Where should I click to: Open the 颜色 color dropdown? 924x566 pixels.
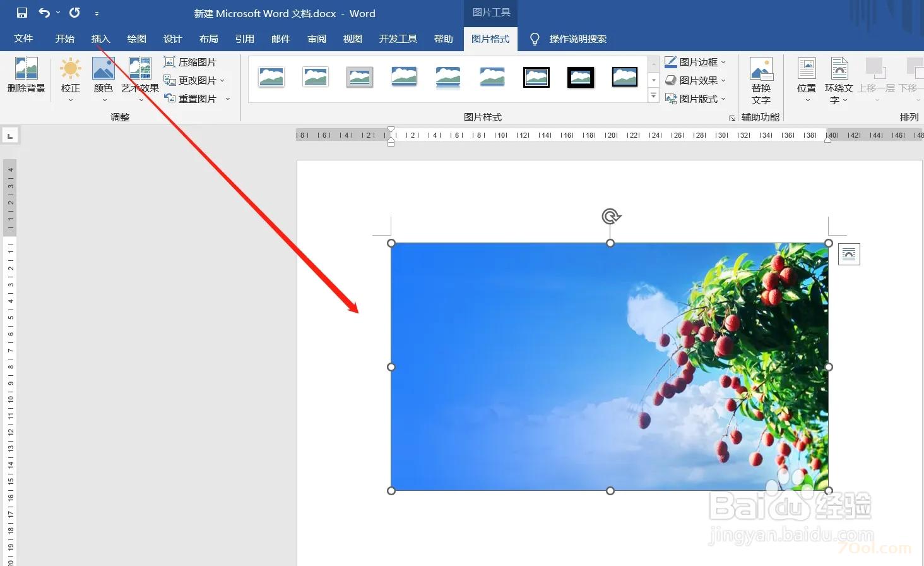pos(104,79)
